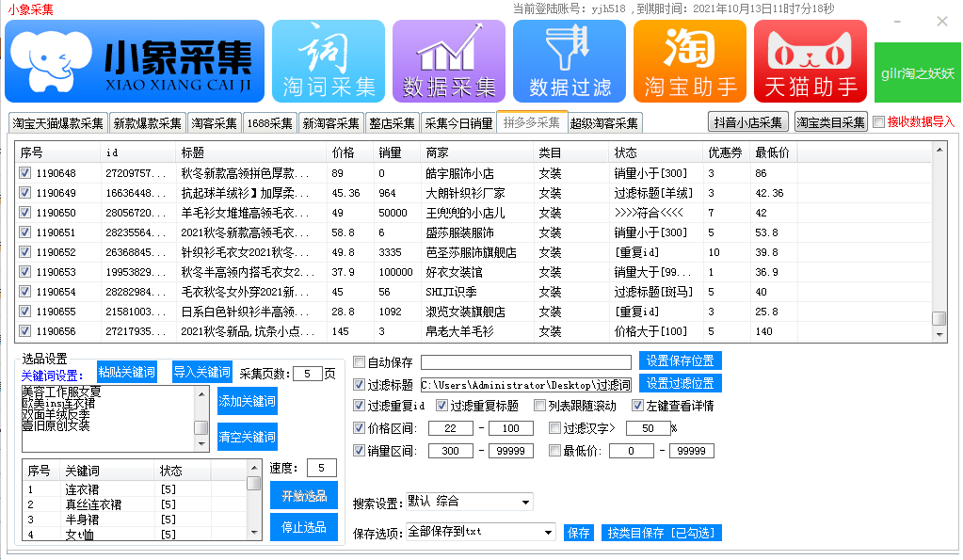The image size is (963, 560).
Task: Click the 添加关键词 button
Action: 247,401
